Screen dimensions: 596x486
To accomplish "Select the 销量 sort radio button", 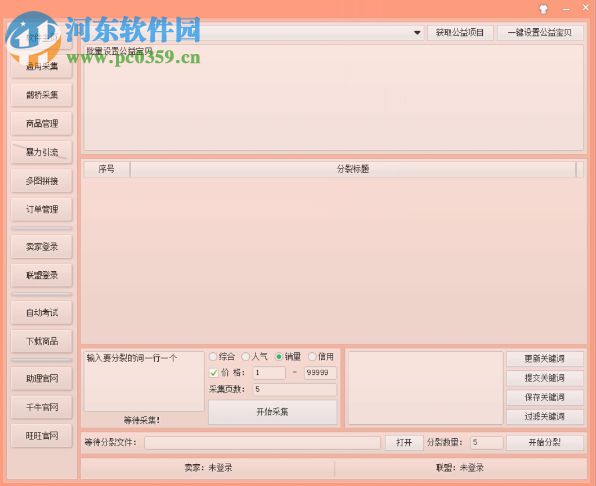I will coord(288,356).
